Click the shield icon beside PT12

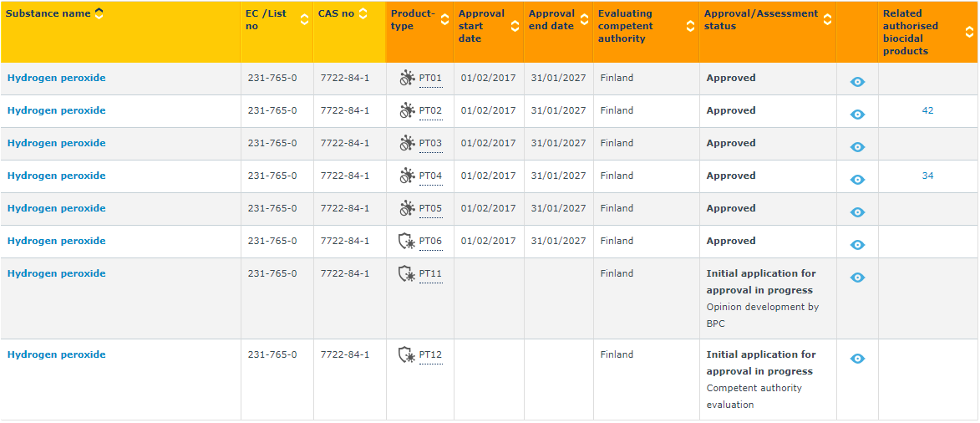click(407, 355)
